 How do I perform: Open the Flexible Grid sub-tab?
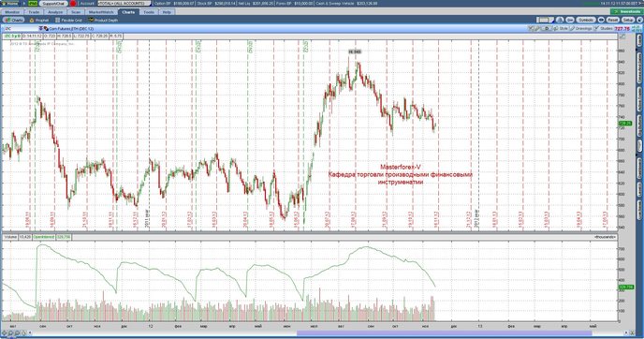coord(69,20)
